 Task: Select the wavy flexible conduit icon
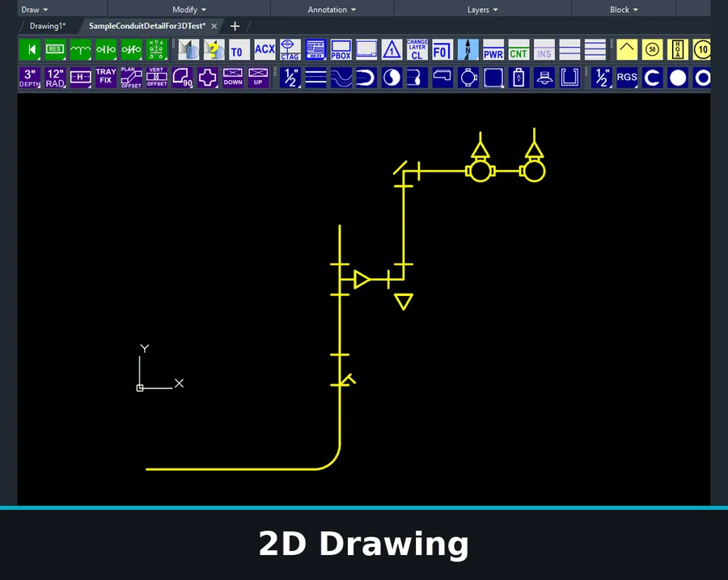click(x=341, y=78)
